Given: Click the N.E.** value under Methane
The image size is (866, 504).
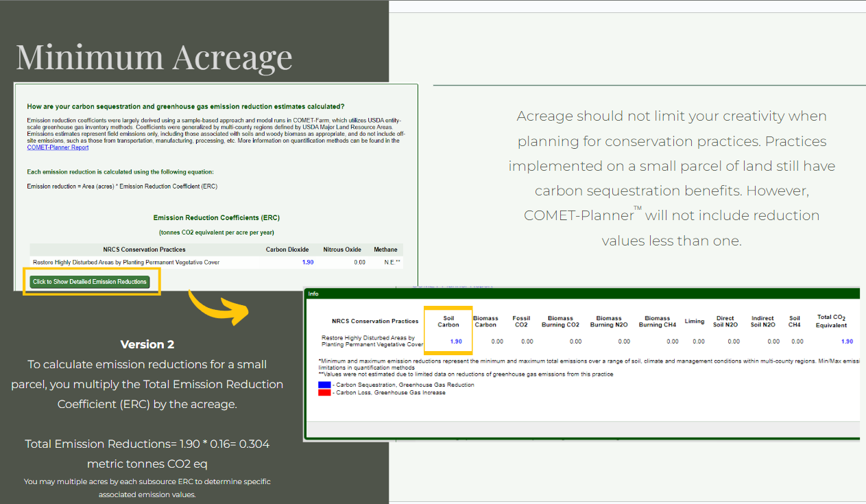Looking at the screenshot, I should [392, 262].
